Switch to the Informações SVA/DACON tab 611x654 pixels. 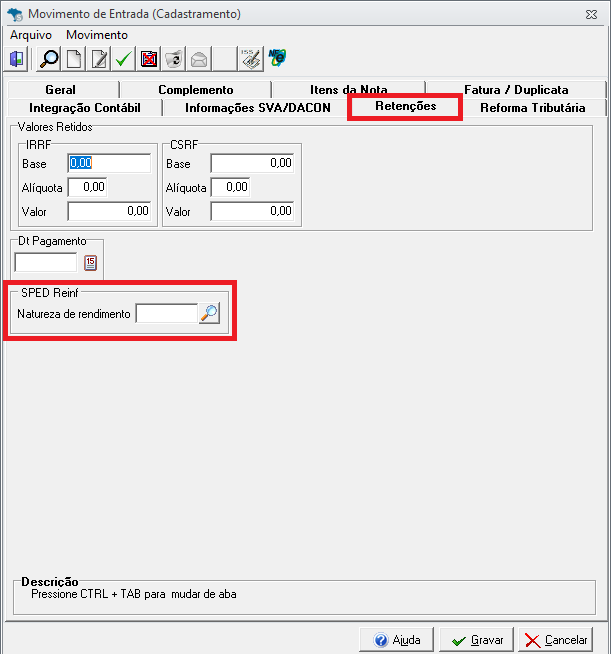[258, 108]
